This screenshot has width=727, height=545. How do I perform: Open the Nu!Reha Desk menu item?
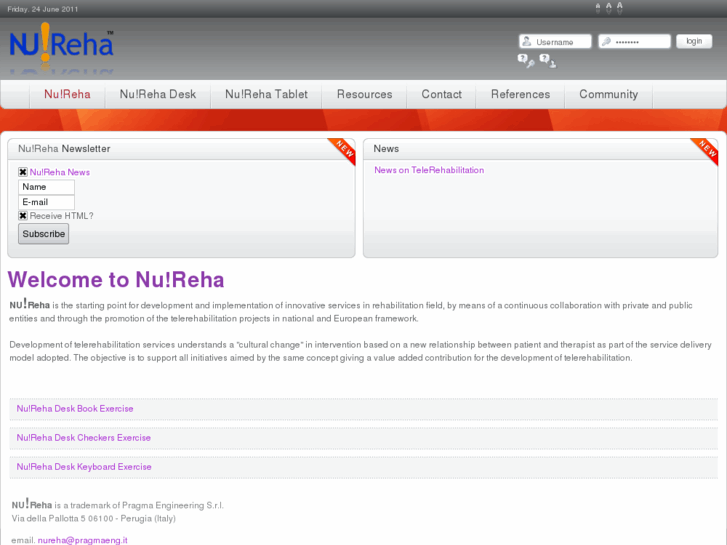(158, 94)
